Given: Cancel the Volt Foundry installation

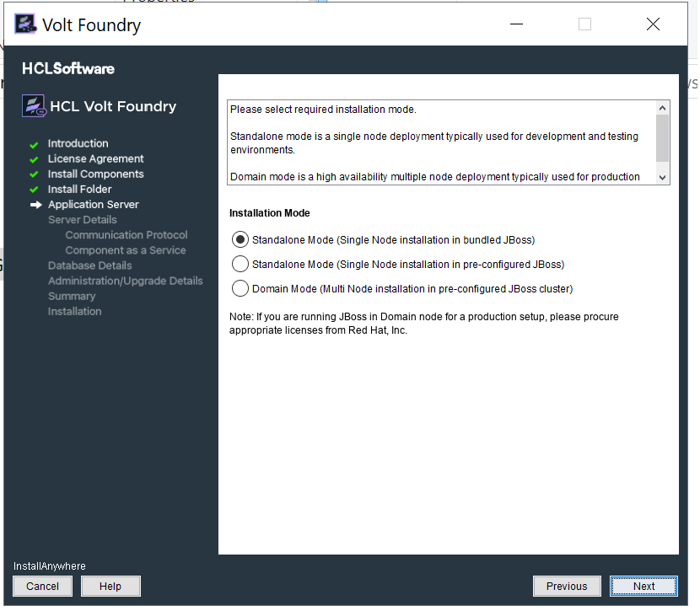Looking at the screenshot, I should (x=42, y=586).
